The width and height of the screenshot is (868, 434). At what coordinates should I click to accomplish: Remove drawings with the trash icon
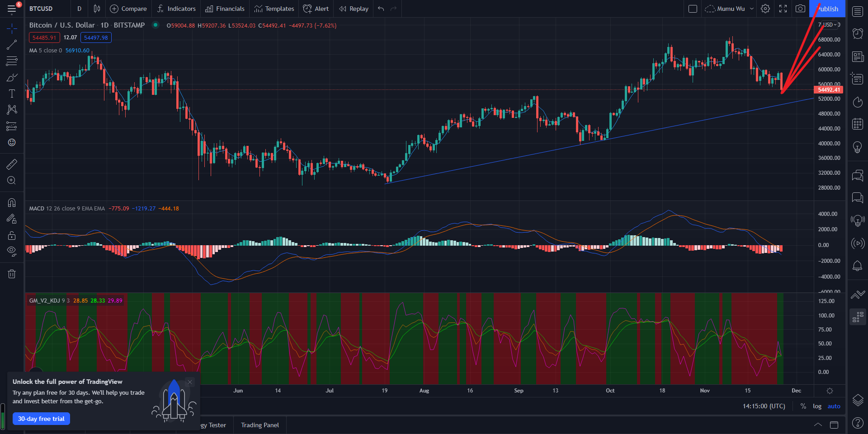click(x=12, y=274)
